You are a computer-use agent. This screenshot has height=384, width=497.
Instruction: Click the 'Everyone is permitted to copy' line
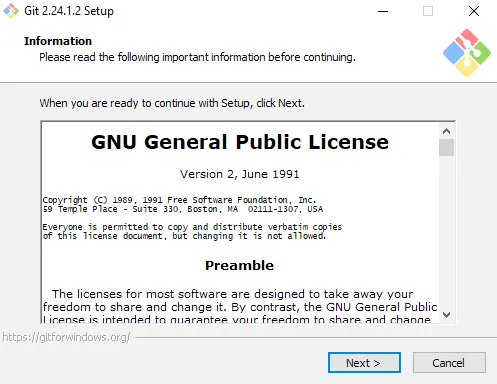192,227
